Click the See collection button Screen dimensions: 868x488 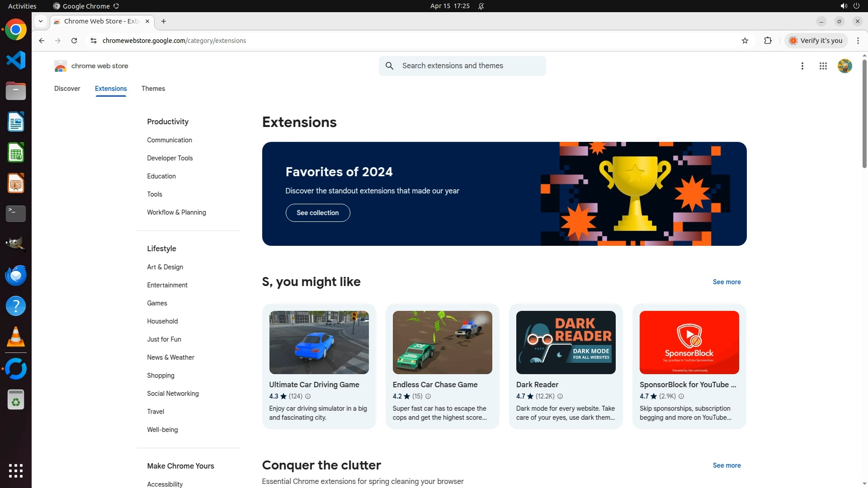(317, 213)
